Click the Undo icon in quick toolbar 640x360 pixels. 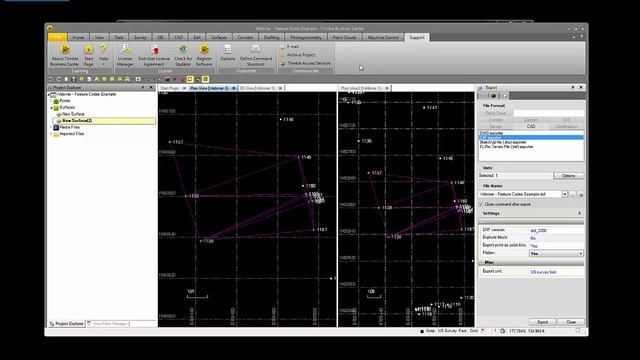51,79
